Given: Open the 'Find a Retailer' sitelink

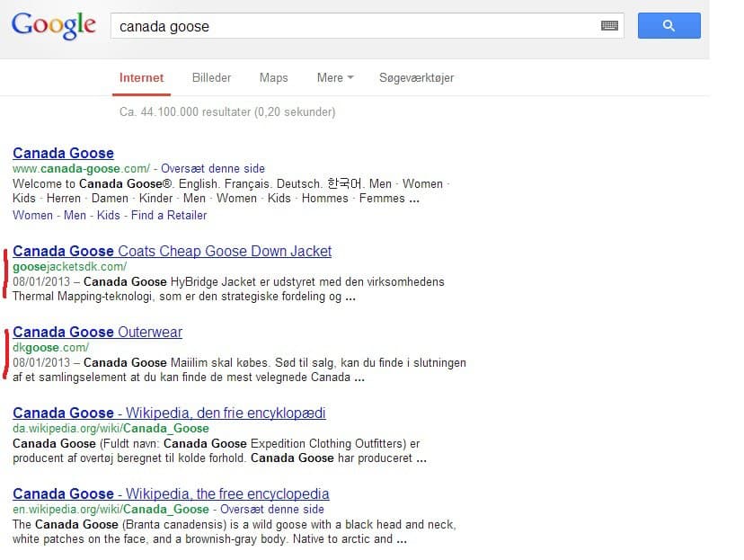Looking at the screenshot, I should pyautogui.click(x=169, y=216).
